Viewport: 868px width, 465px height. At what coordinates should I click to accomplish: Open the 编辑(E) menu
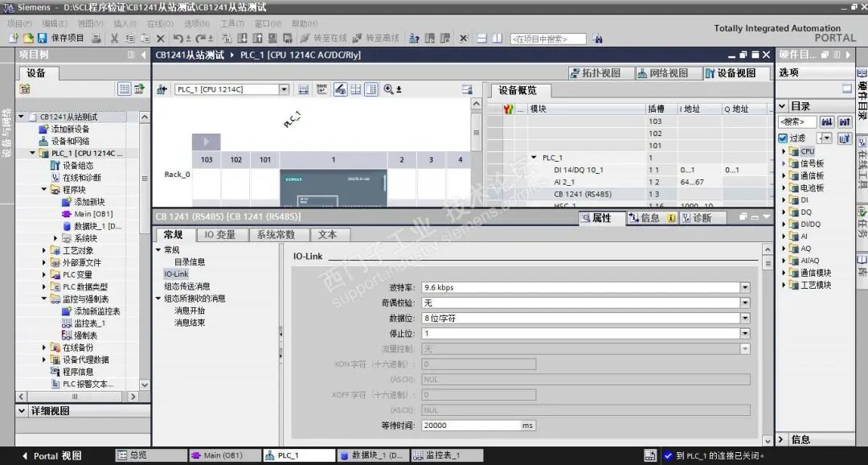55,23
